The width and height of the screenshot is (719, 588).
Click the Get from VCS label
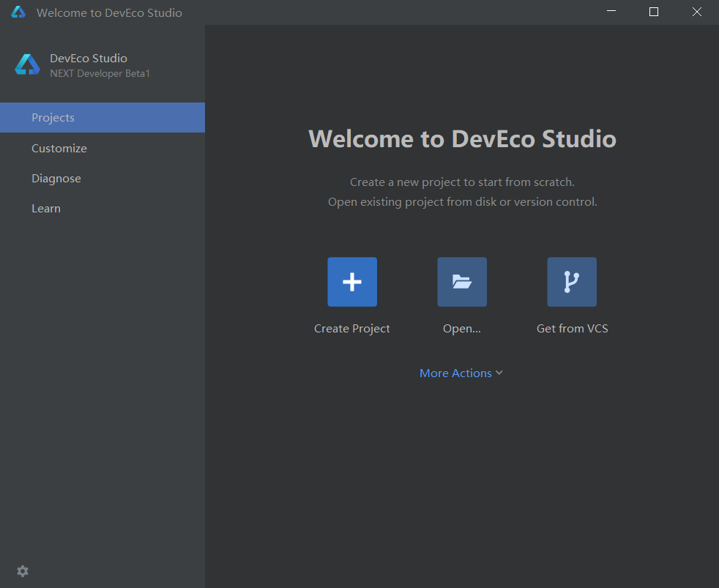573,328
